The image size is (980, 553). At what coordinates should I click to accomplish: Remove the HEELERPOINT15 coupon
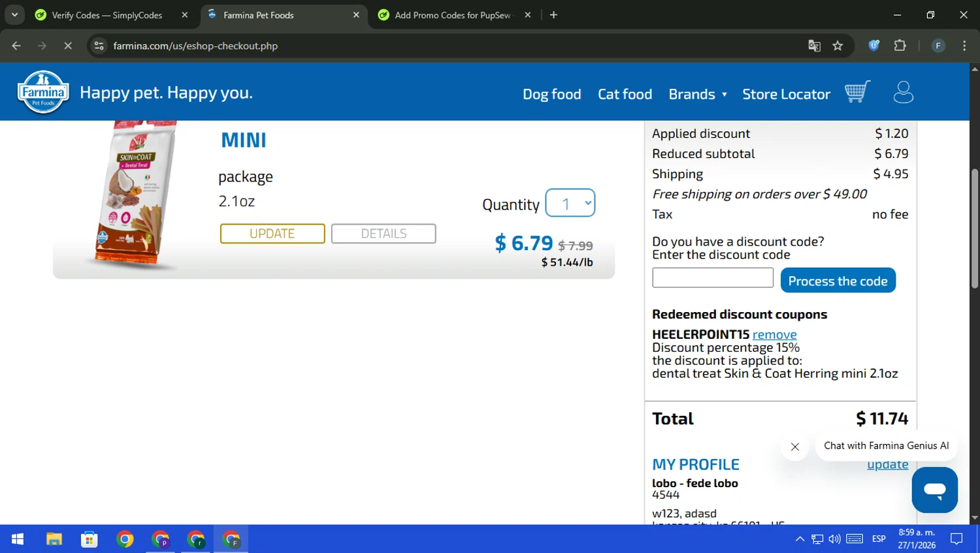pos(774,334)
